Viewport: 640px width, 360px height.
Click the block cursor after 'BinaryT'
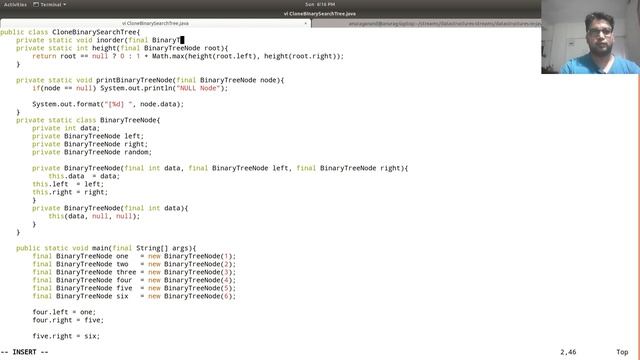tap(182, 40)
